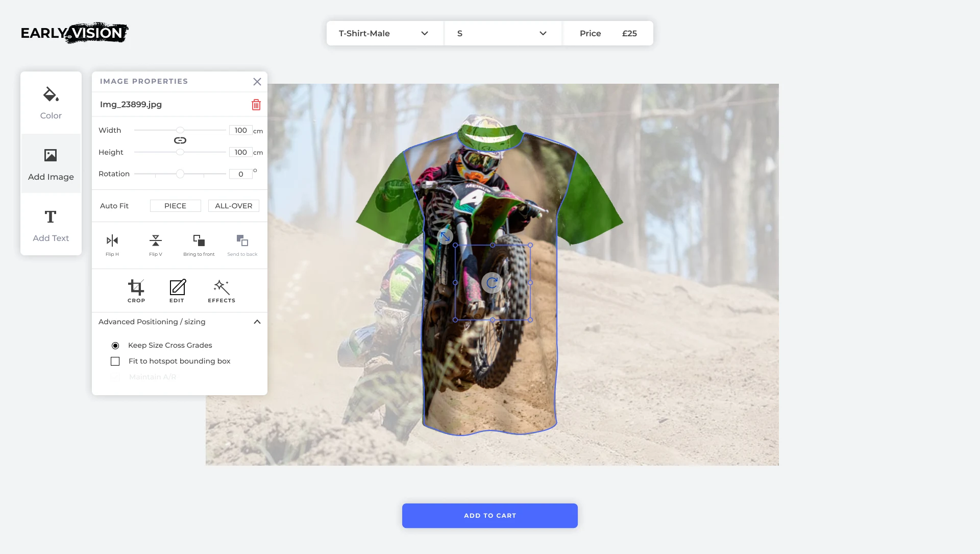Collapse Advanced Positioning / sizing section

(x=257, y=322)
